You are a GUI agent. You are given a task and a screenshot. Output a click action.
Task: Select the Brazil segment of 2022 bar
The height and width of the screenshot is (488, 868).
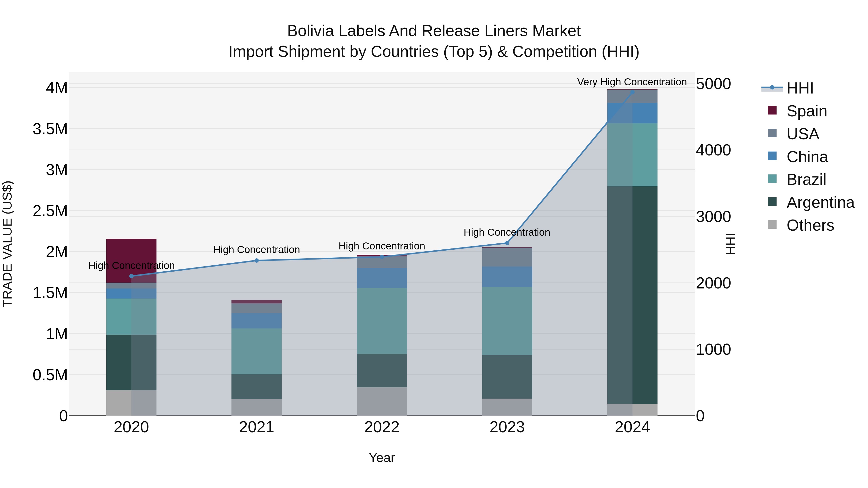(382, 321)
